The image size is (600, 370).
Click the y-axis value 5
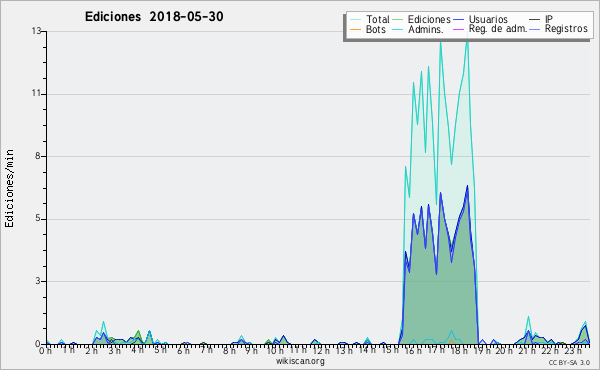38,219
